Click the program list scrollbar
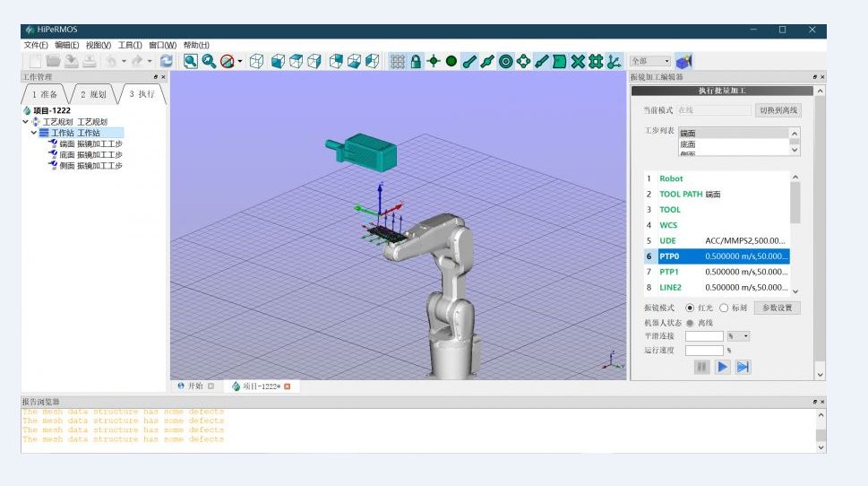Viewport: 868px width, 486px height. click(x=795, y=203)
